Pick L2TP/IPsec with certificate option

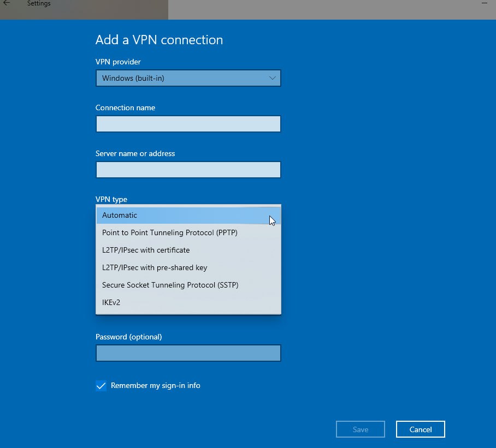(188, 250)
